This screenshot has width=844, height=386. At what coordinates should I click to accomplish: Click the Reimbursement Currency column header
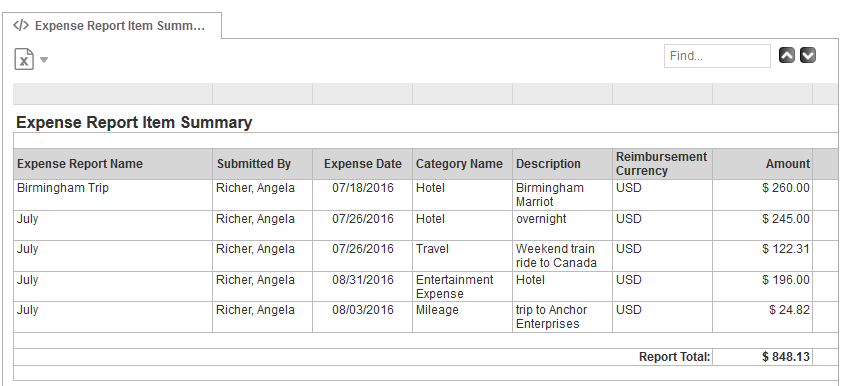[x=662, y=164]
